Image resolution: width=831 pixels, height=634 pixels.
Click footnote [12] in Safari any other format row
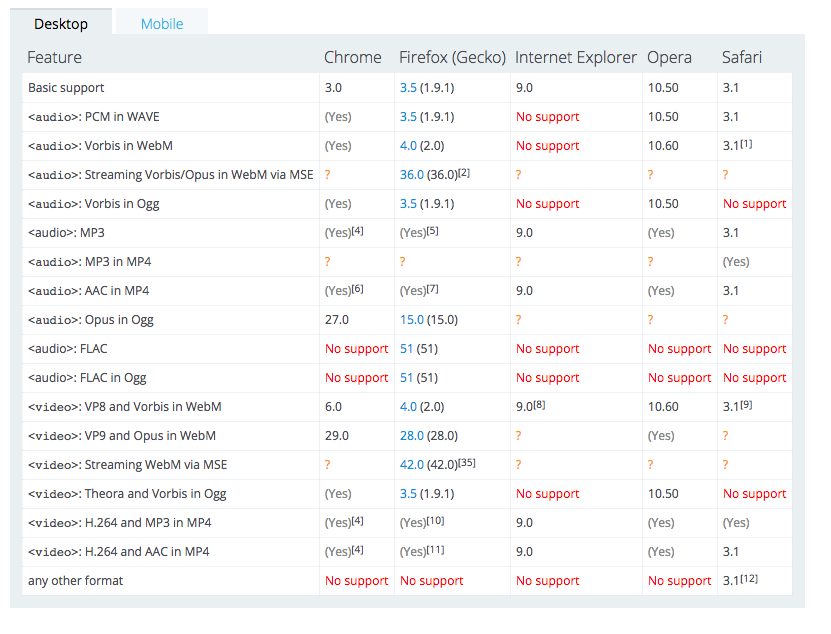tap(749, 578)
